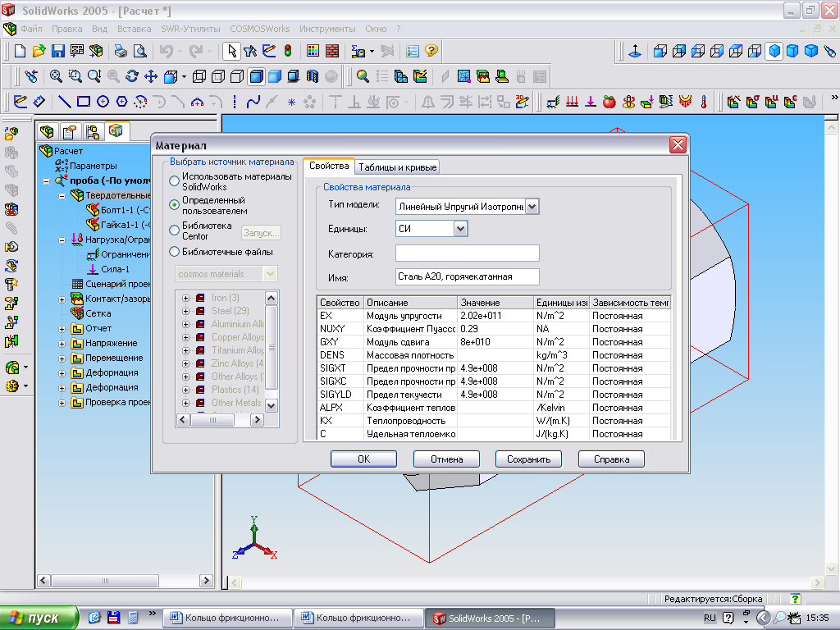Screen dimensions: 840x630
Task: Select the Rectangle sketch tool
Action: tap(84, 102)
